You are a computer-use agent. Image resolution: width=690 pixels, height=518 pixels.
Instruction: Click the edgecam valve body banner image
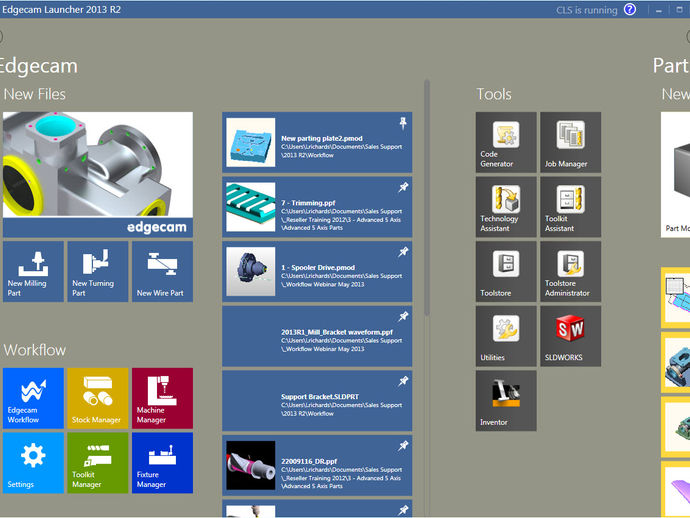98,175
